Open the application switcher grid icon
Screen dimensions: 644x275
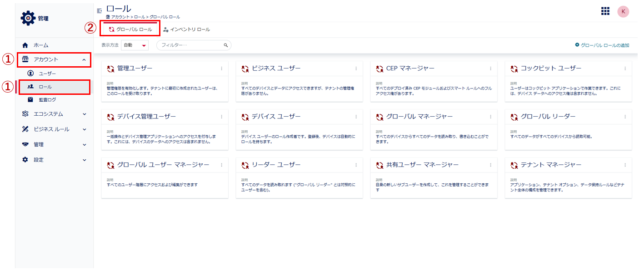pyautogui.click(x=605, y=11)
